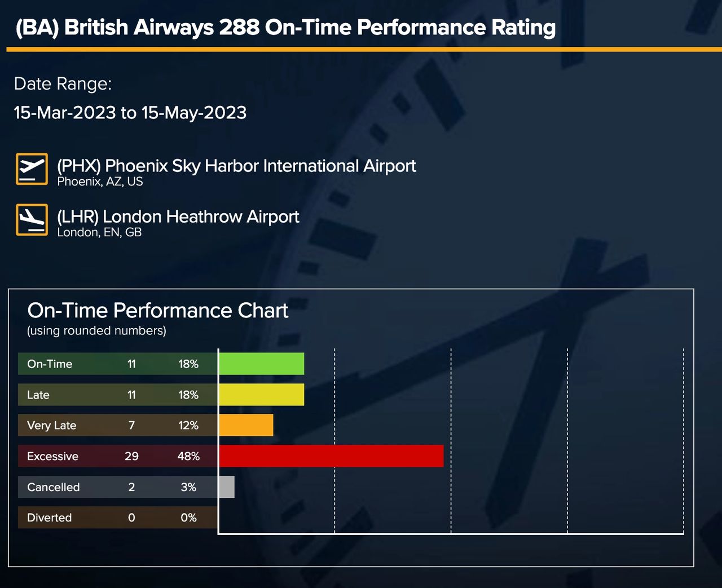This screenshot has height=588, width=722.
Task: Select the On-Time row label
Action: click(x=50, y=364)
